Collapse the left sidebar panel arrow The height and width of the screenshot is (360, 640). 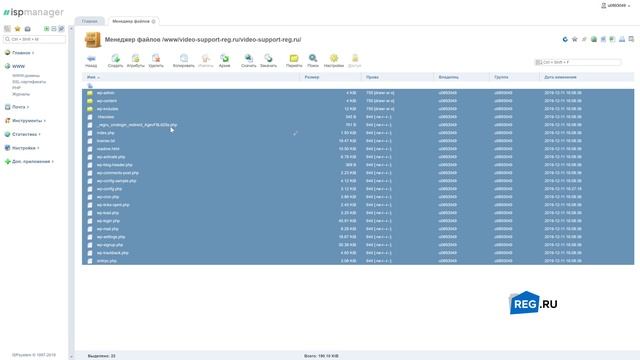click(x=71, y=29)
